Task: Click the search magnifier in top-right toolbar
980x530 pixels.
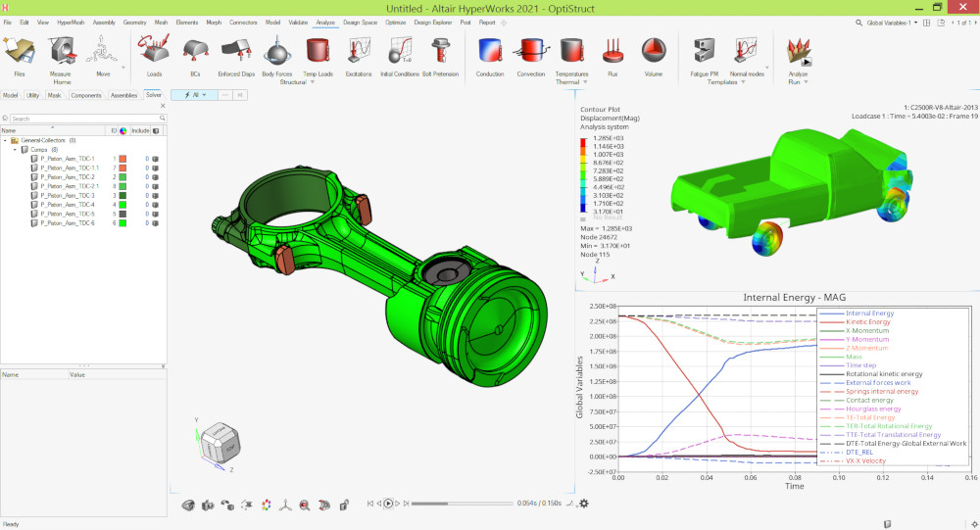Action: point(858,23)
